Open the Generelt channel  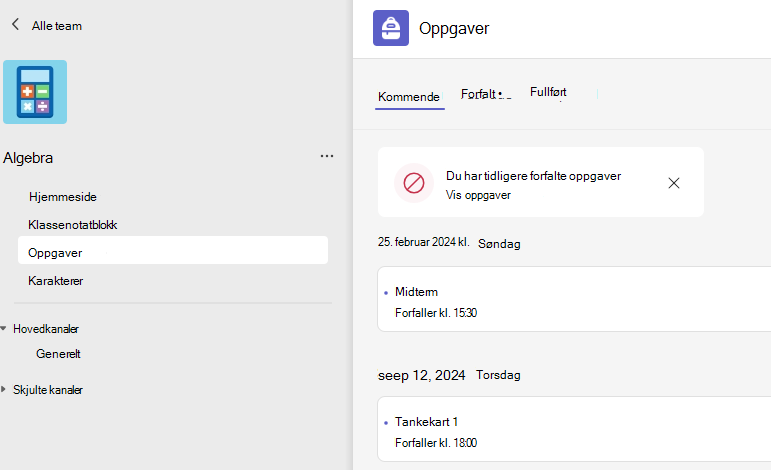point(58,354)
